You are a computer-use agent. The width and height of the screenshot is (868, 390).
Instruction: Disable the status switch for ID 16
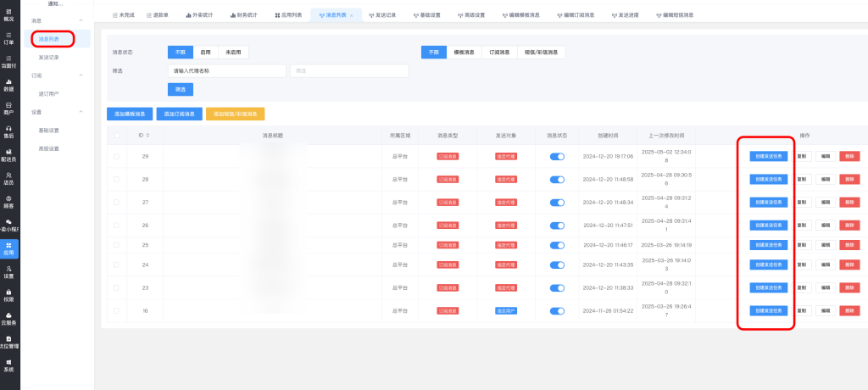[557, 311]
